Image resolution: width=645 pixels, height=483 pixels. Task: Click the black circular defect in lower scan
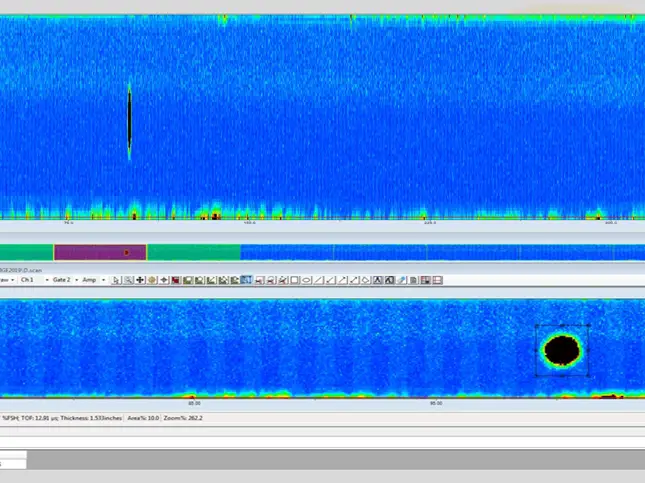coord(562,351)
